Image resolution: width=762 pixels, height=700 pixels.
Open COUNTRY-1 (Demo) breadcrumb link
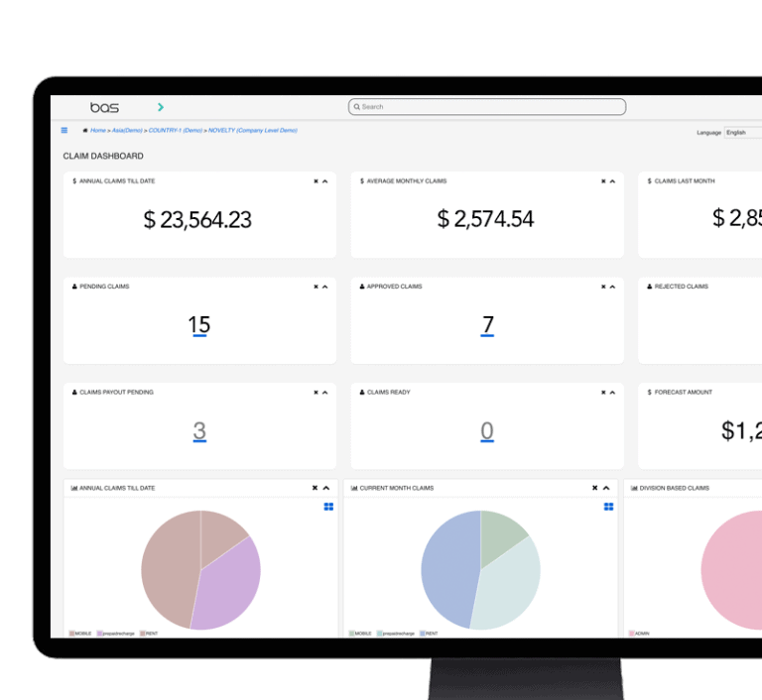pyautogui.click(x=176, y=131)
